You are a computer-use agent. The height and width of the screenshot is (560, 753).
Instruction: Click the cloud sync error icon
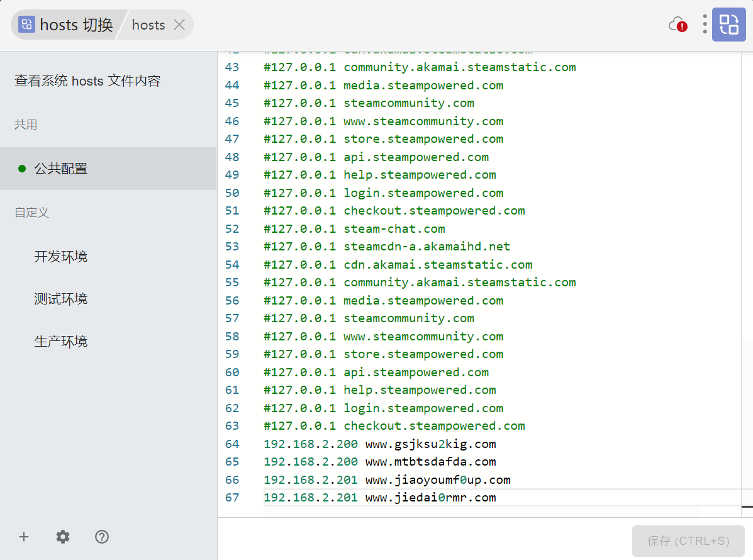click(678, 25)
